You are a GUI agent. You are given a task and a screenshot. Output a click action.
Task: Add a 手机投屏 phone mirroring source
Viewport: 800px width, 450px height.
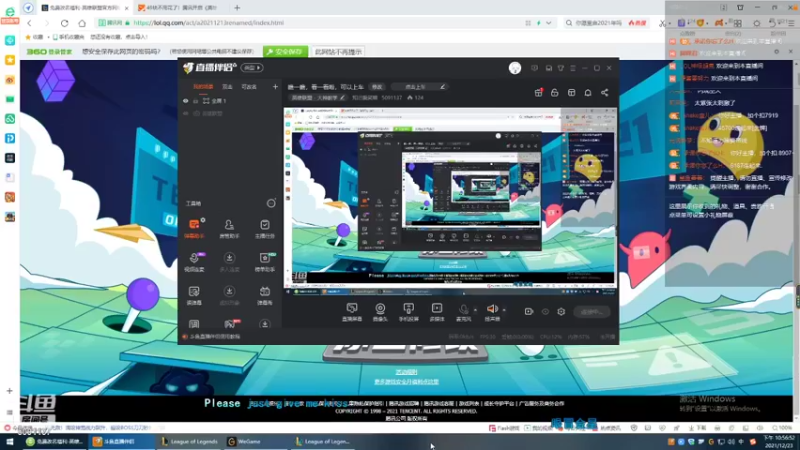[408, 312]
